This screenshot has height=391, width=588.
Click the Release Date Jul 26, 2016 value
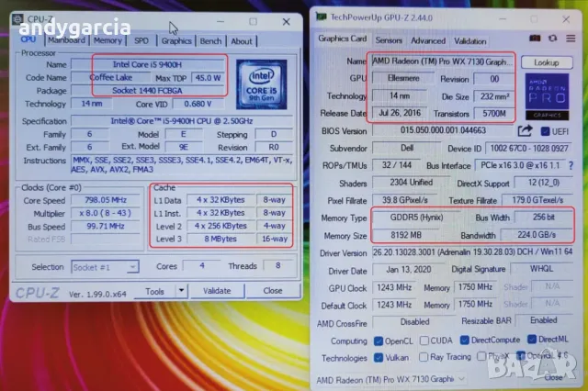pos(400,113)
